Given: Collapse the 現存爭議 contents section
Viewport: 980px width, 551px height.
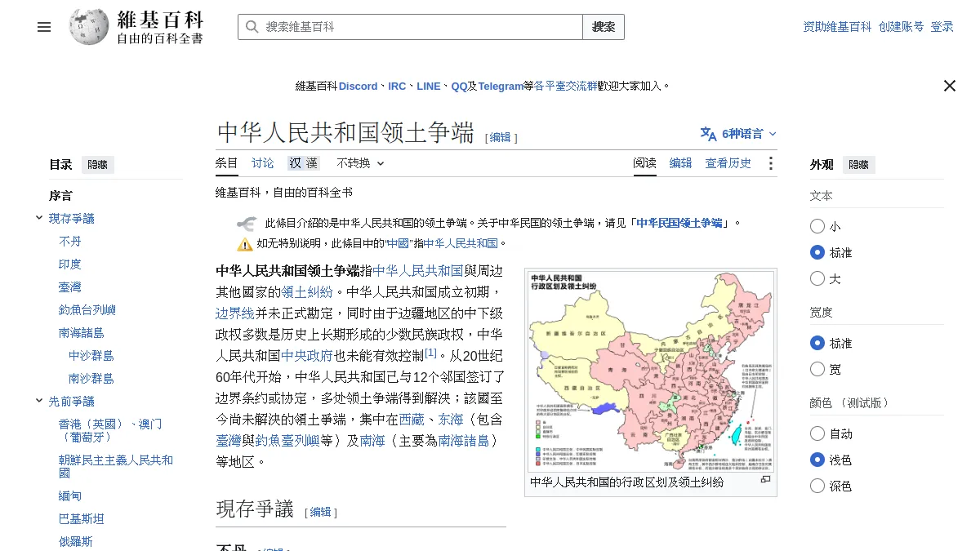Looking at the screenshot, I should point(39,218).
